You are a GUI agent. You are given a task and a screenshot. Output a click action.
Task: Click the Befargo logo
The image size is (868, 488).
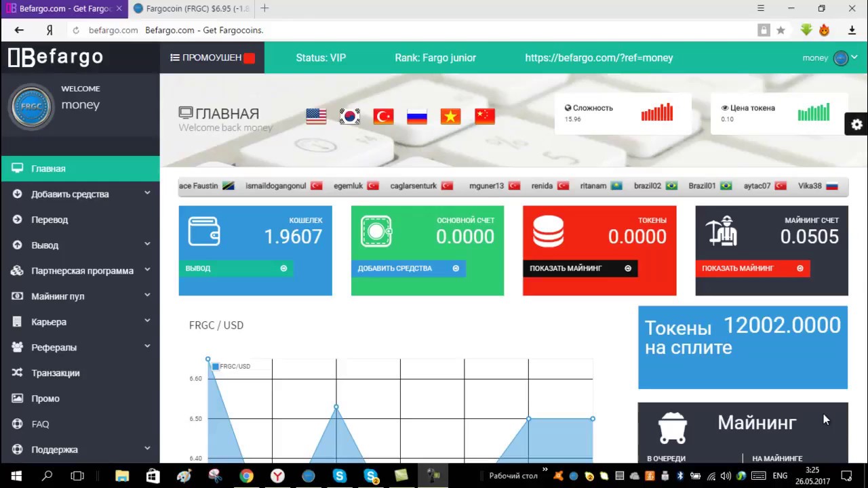tap(56, 58)
